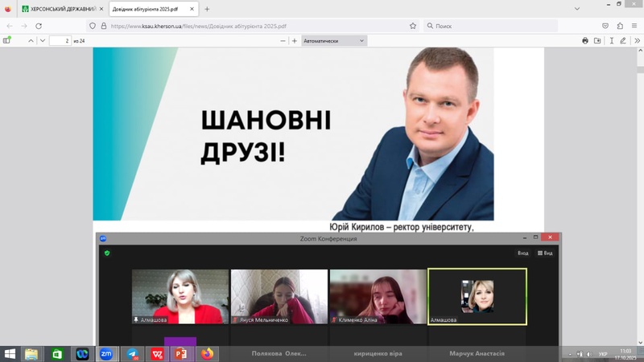Image resolution: width=644 pixels, height=362 pixels.
Task: Bookmark this page with star icon
Action: (x=413, y=26)
